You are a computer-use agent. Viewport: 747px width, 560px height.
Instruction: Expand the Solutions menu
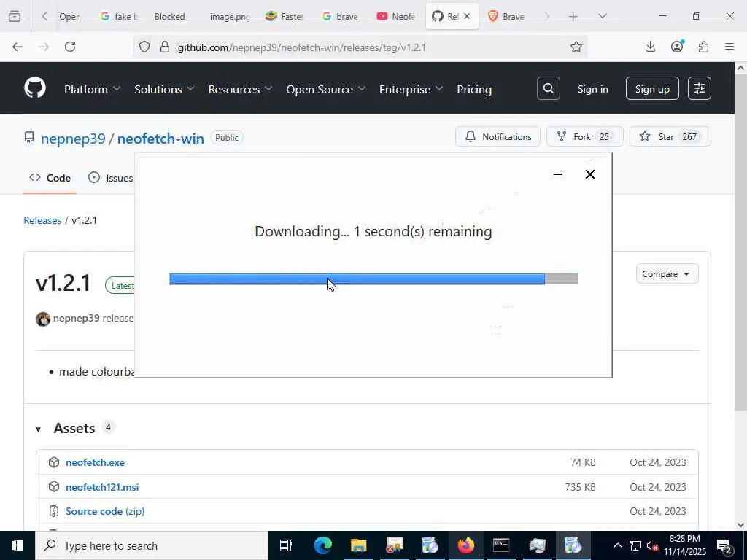(x=164, y=89)
